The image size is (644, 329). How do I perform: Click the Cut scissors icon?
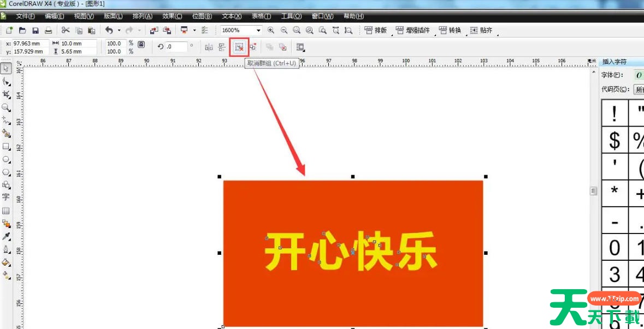(66, 31)
